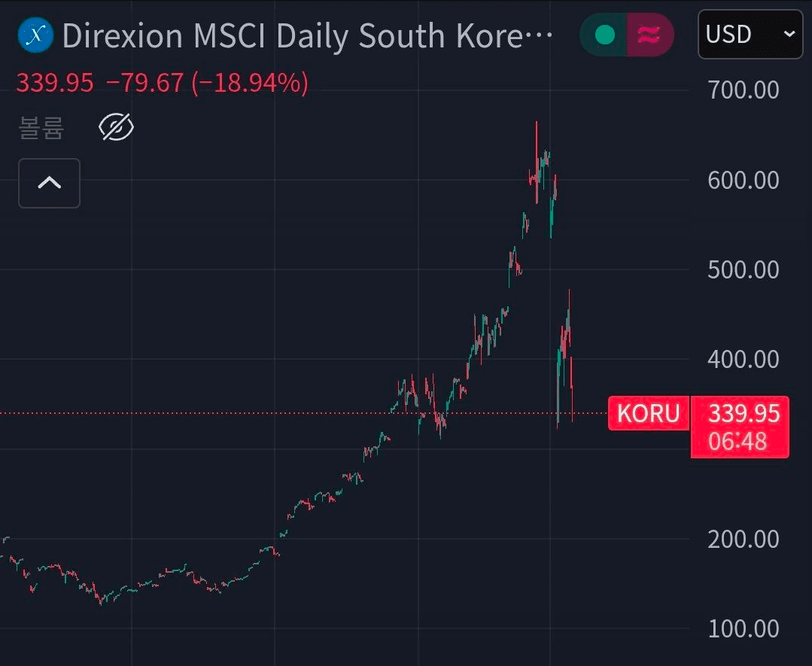Click the 339.95 last price in the legend
812x666 pixels.
point(55,83)
